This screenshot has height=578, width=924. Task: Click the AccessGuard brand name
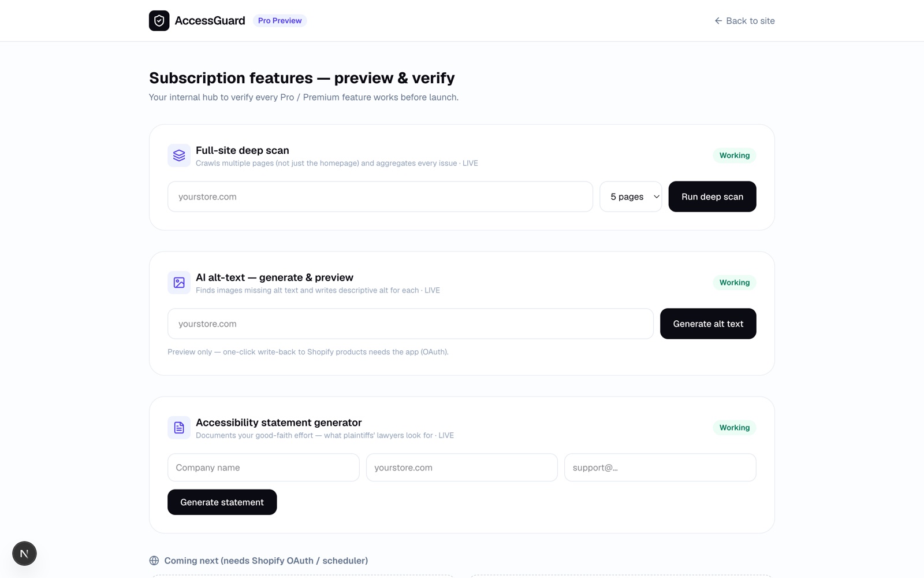pos(210,21)
